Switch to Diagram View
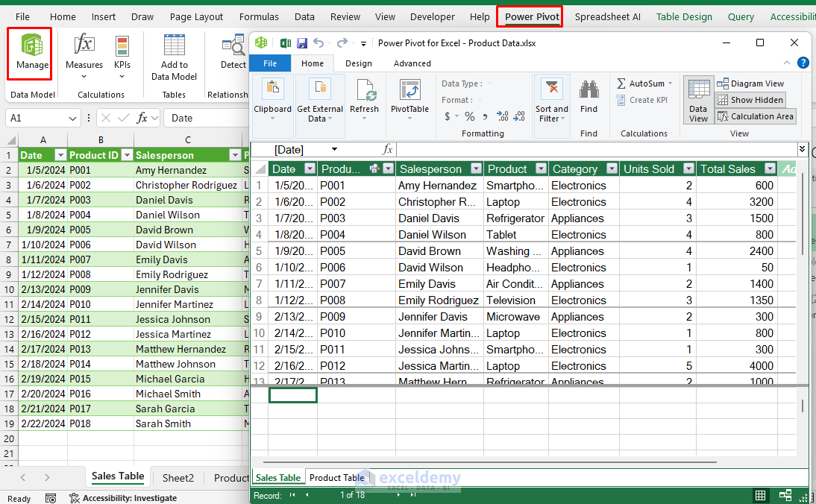Viewport: 816px width, 504px height. 750,84
